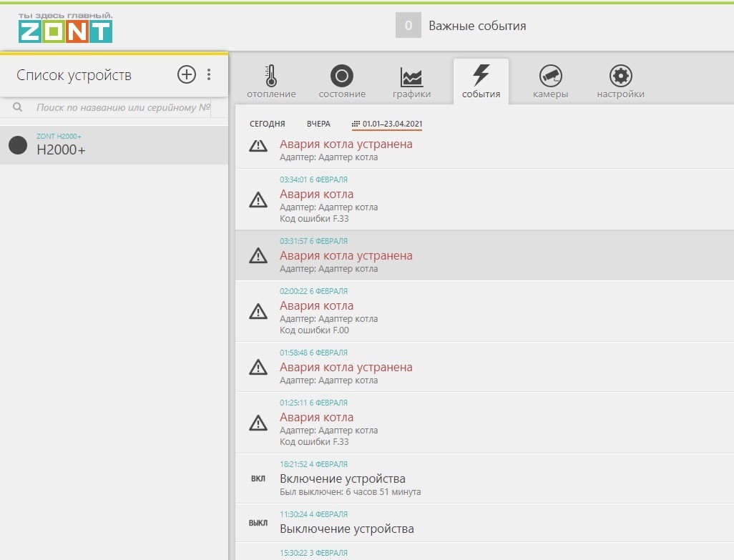Click the H2000+ device status circle

[x=18, y=145]
